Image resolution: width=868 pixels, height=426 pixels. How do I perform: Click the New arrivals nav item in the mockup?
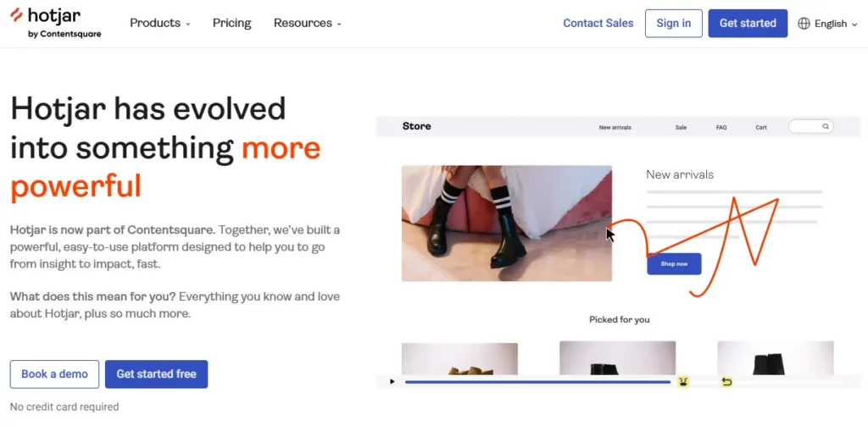pos(615,127)
